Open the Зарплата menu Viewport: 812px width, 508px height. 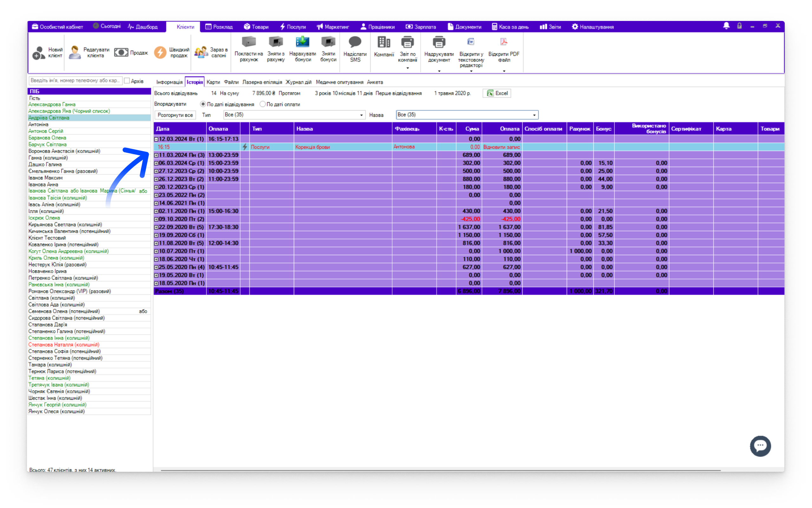pos(421,27)
